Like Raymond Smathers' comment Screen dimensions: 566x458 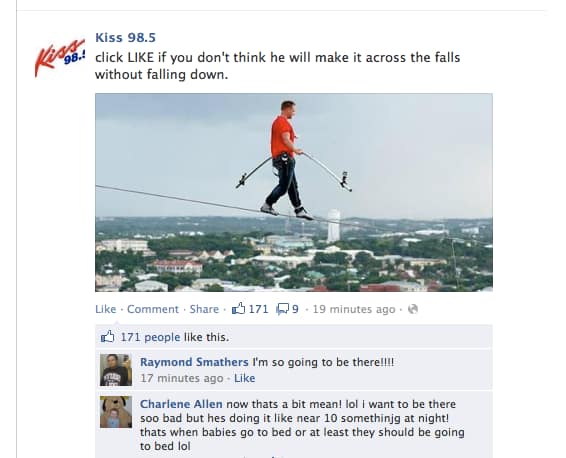tap(244, 378)
